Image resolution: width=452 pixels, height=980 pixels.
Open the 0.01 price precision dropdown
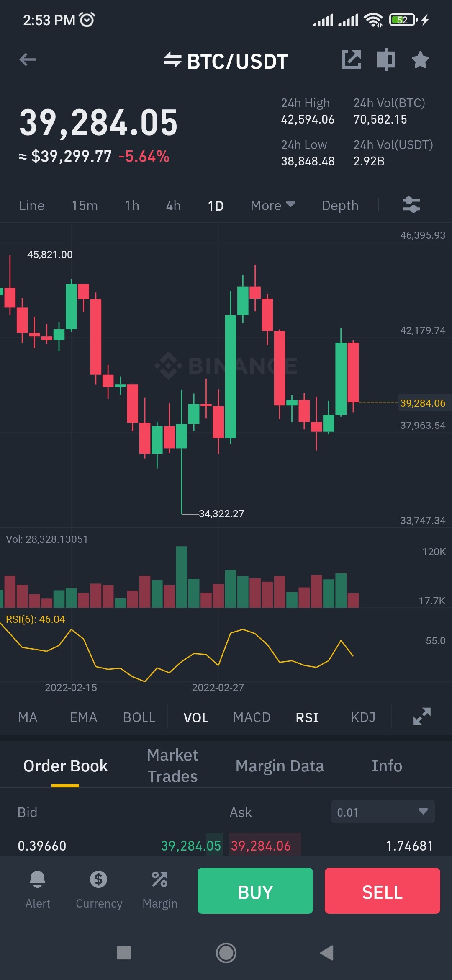(383, 812)
